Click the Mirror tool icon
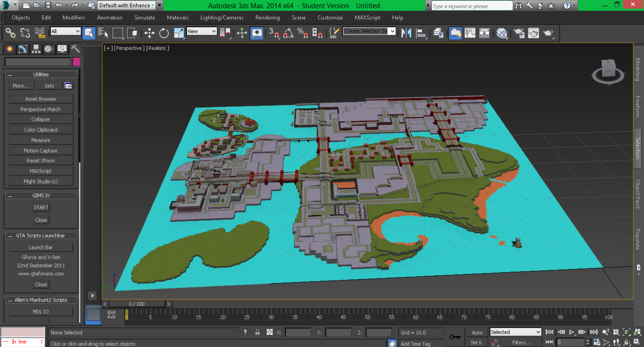 [x=406, y=33]
